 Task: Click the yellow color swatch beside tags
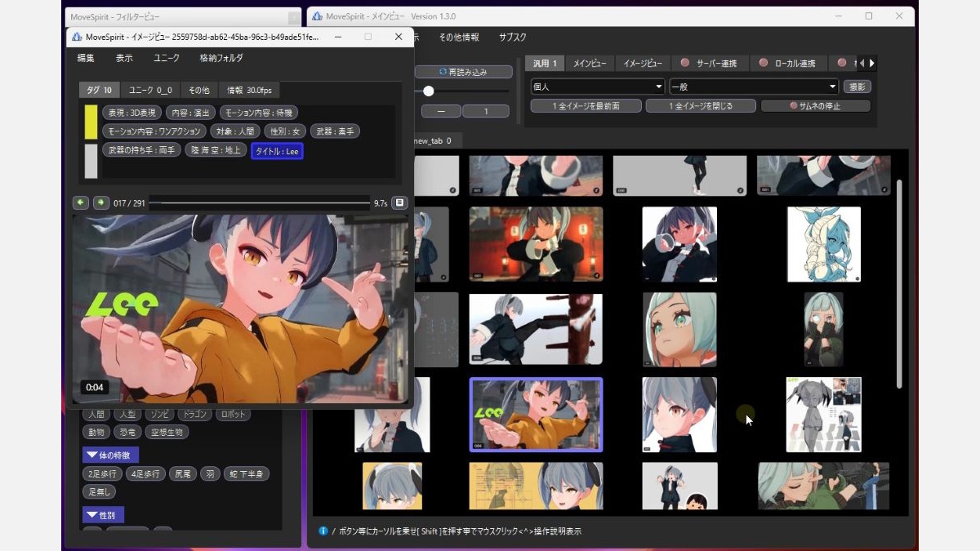(91, 122)
